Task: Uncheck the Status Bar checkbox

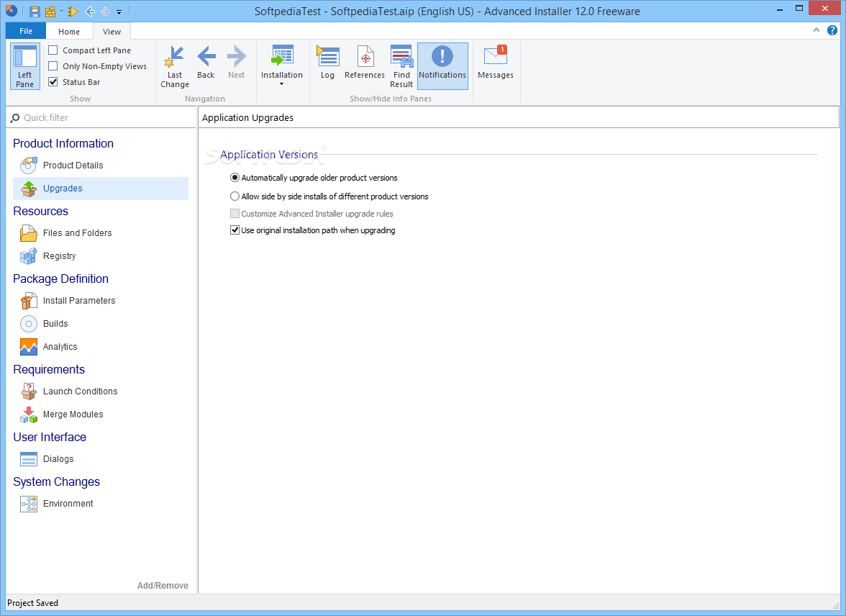Action: [53, 81]
